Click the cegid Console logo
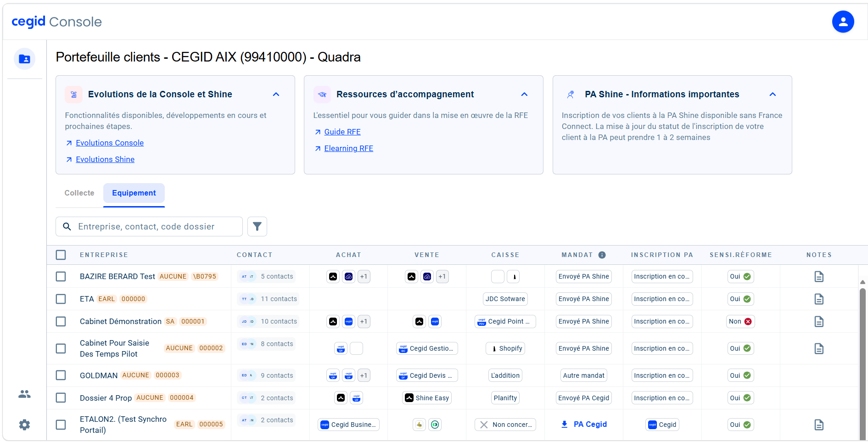 click(x=56, y=22)
